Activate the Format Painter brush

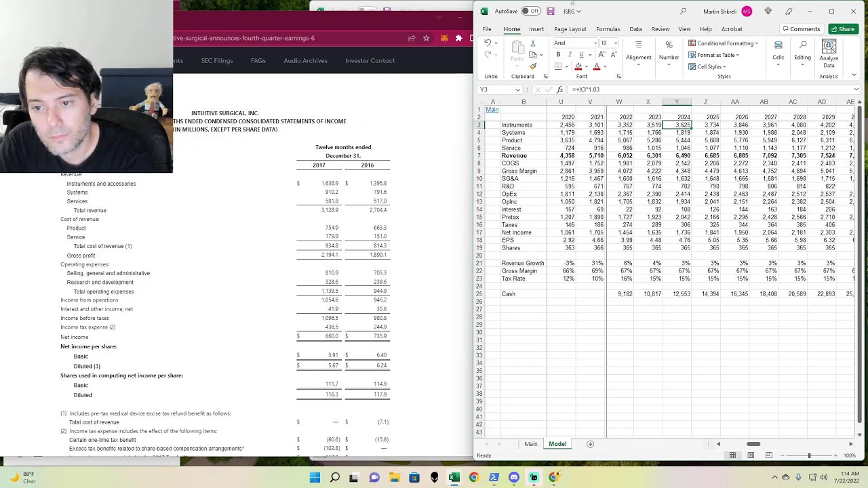533,66
